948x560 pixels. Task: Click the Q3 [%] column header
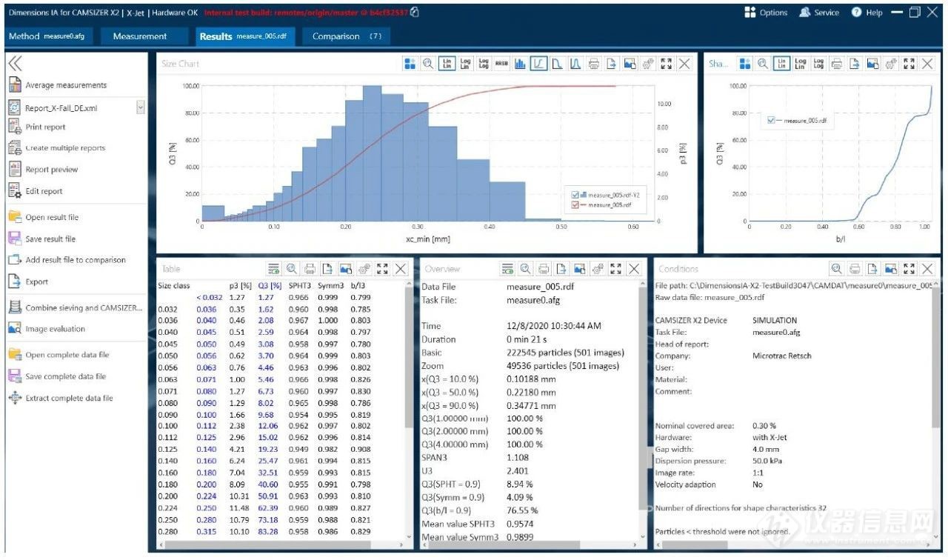(270, 284)
